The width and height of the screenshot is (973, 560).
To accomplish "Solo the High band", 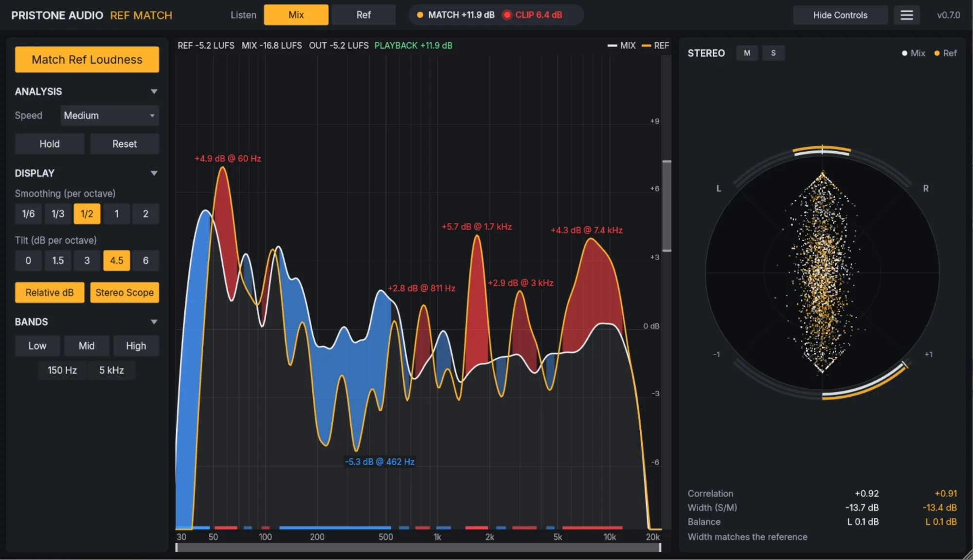I will [x=136, y=346].
